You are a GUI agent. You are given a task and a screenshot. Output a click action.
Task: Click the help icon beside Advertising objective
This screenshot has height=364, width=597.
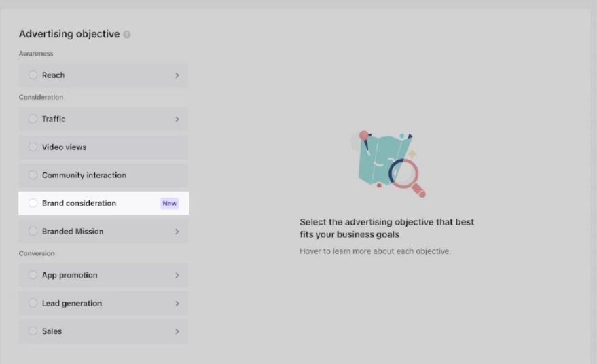[127, 35]
